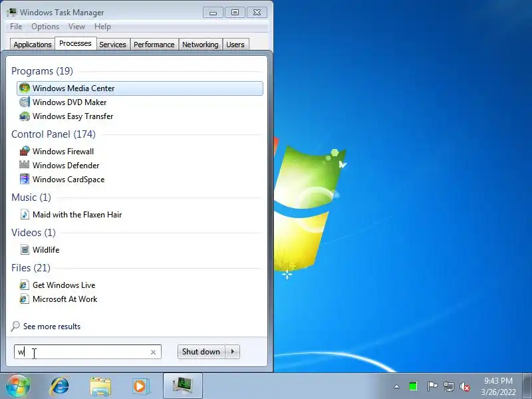
Task: Open the Wildlife video result
Action: pos(140,250)
